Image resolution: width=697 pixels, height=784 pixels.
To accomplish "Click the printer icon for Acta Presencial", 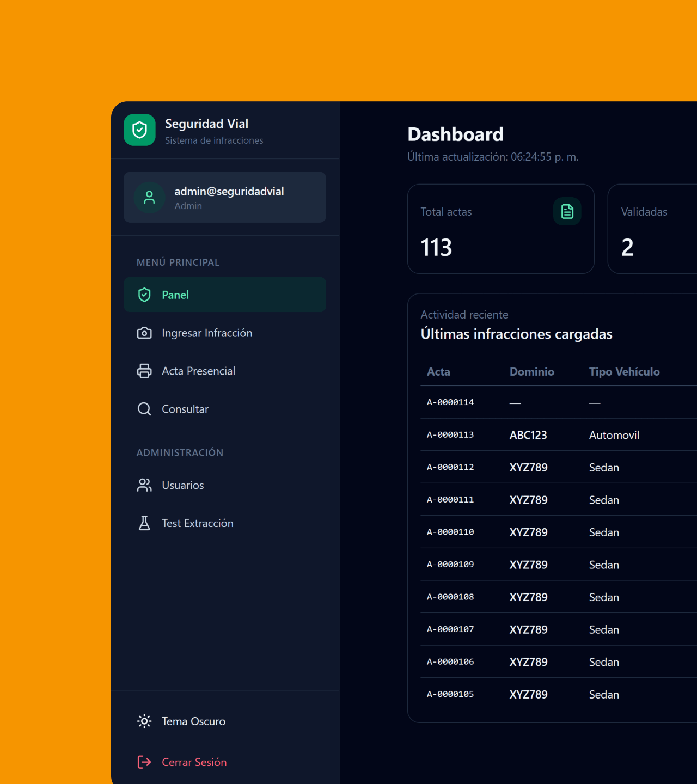I will click(144, 371).
